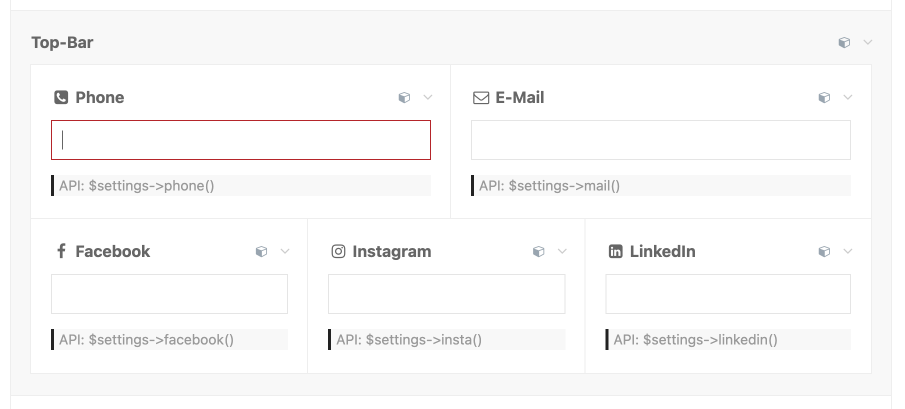Click the Facebook logo icon
The height and width of the screenshot is (409, 905).
pyautogui.click(x=61, y=252)
